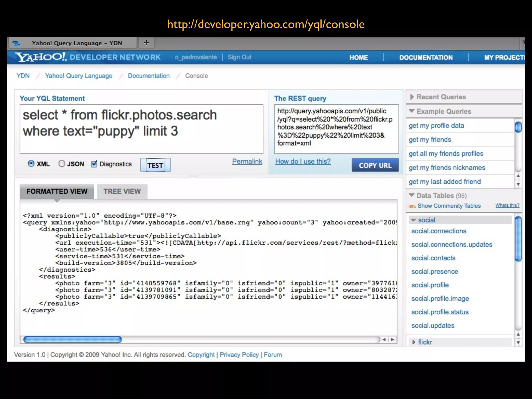Viewport: 532px width, 399px height.
Task: Click results pane scroll right arrow
Action: (x=393, y=340)
